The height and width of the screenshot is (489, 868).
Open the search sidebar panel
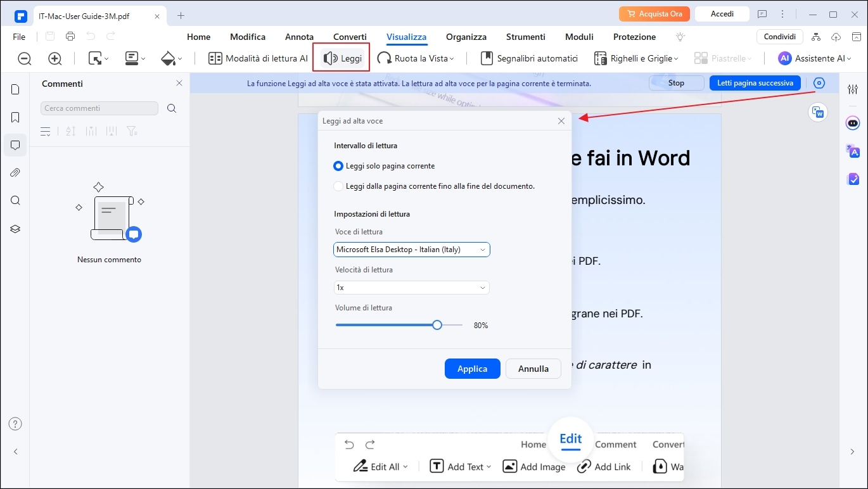(15, 201)
